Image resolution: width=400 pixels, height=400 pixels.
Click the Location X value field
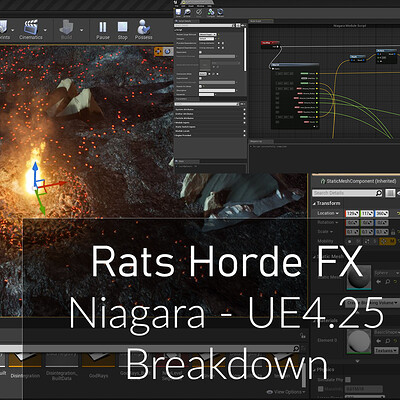tap(352, 213)
